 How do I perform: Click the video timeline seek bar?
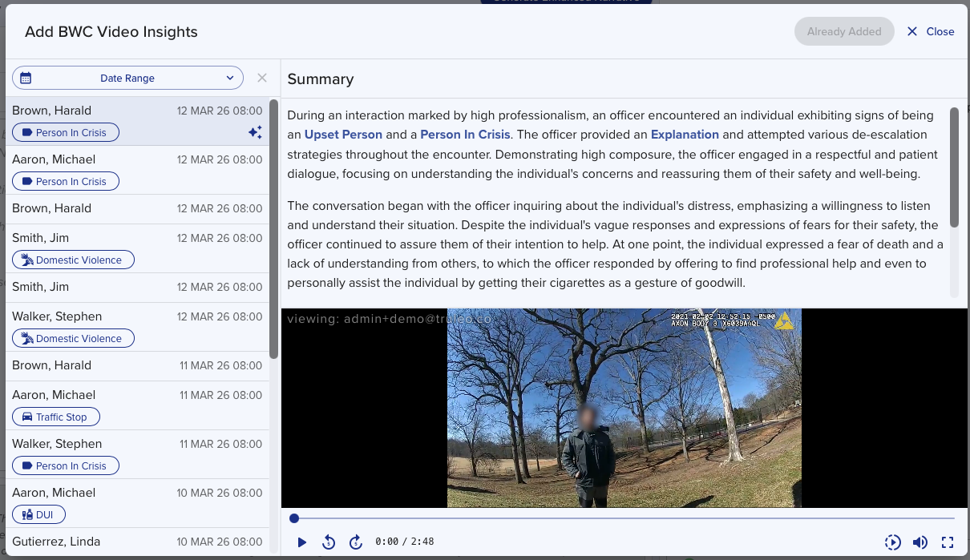click(625, 519)
